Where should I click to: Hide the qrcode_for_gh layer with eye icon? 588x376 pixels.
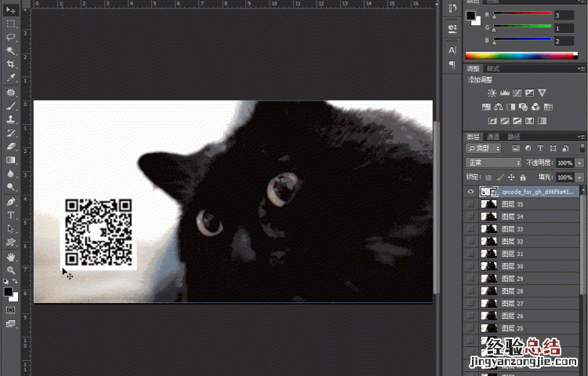point(470,192)
